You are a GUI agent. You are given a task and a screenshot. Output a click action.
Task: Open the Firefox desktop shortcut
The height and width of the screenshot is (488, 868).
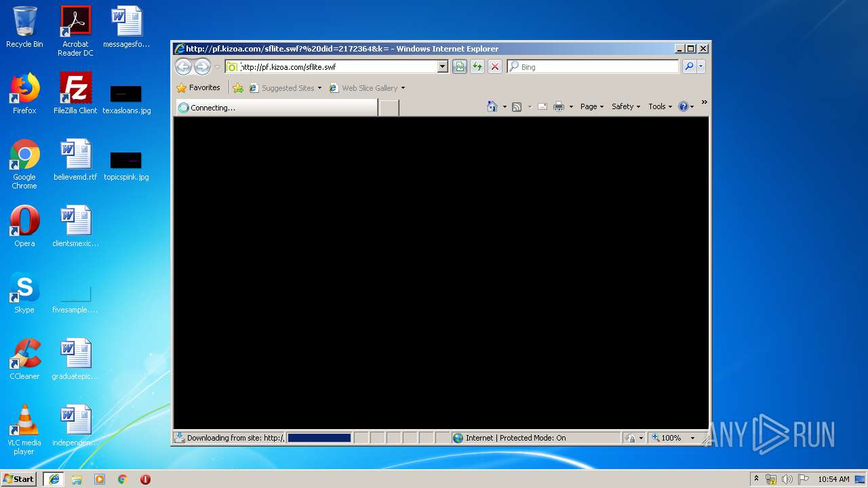(24, 94)
